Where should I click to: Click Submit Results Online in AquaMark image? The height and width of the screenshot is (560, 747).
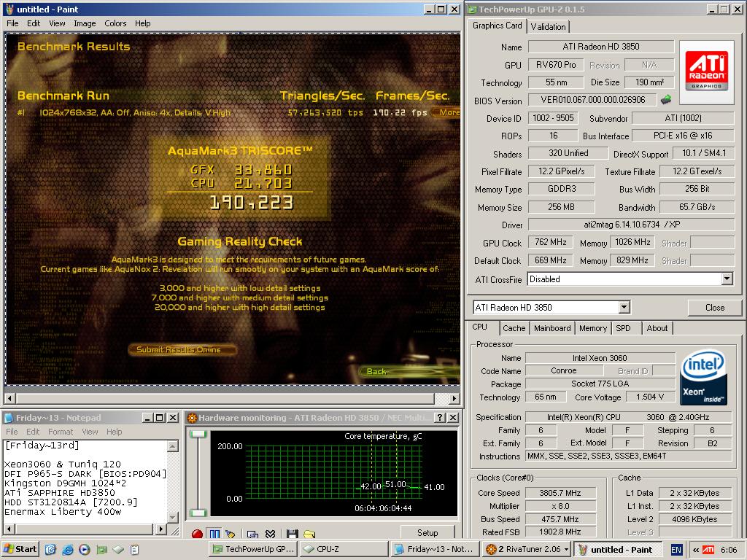point(182,349)
